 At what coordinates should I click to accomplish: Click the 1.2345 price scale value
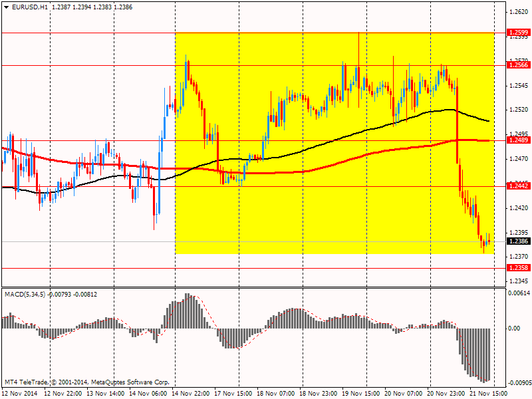[x=519, y=281]
